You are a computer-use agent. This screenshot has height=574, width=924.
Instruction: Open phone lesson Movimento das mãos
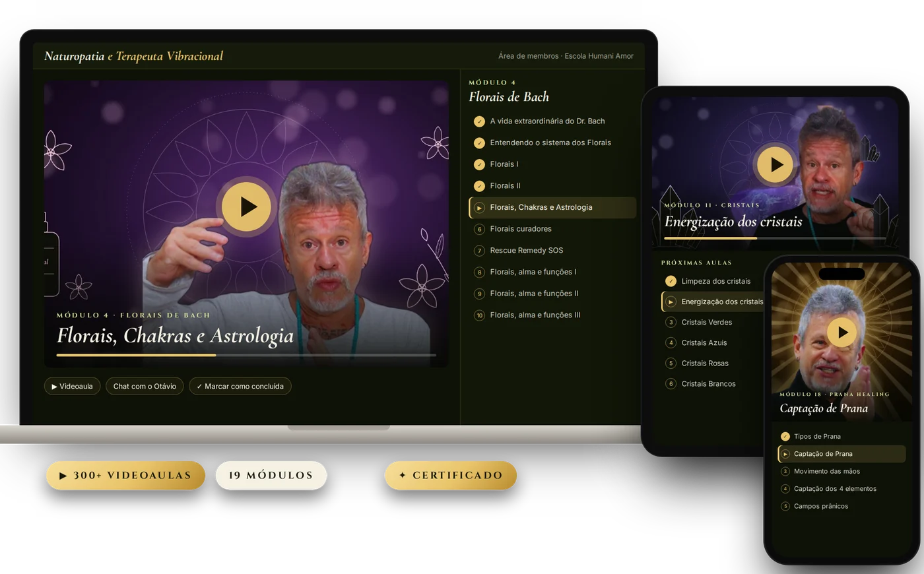(841, 471)
